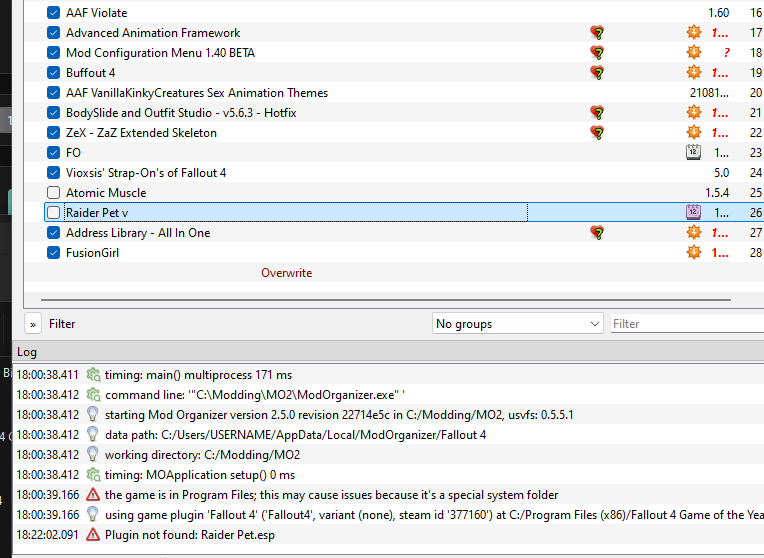Select Address Library - All In One name
Viewport: 764px width, 558px height.
[138, 232]
